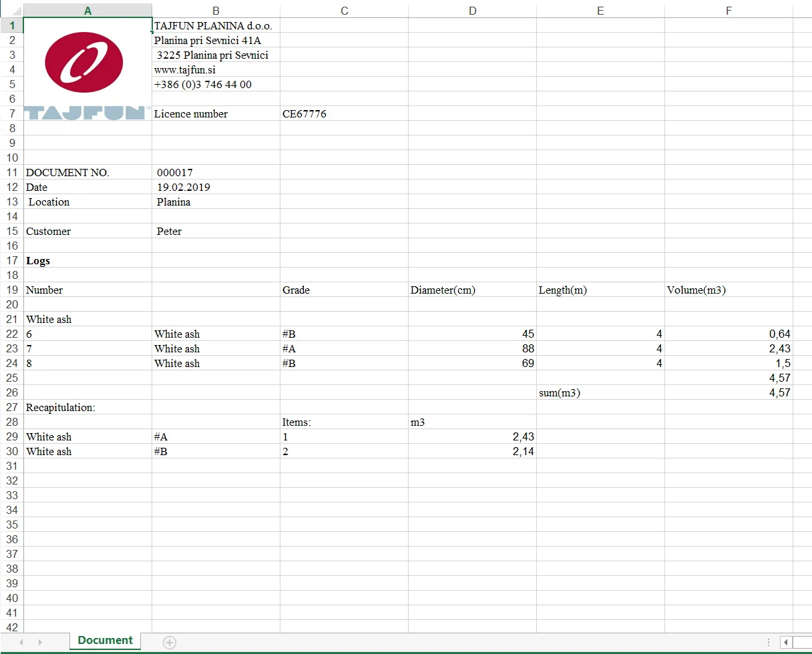Click the Items: label cell
The image size is (812, 654).
(344, 422)
